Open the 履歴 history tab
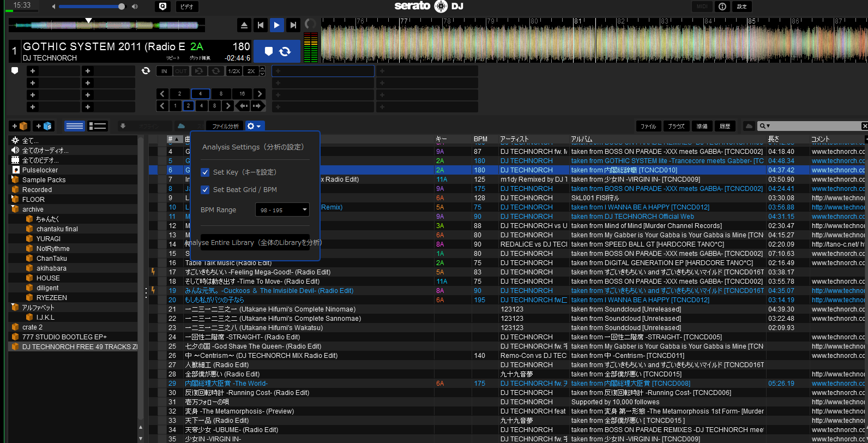Screen dimensions: 868x443 point(725,126)
